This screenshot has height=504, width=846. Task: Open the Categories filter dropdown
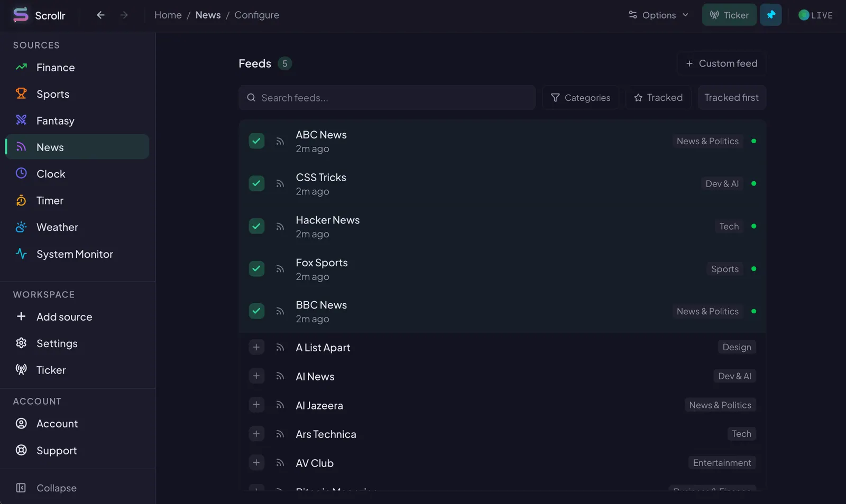tap(581, 98)
